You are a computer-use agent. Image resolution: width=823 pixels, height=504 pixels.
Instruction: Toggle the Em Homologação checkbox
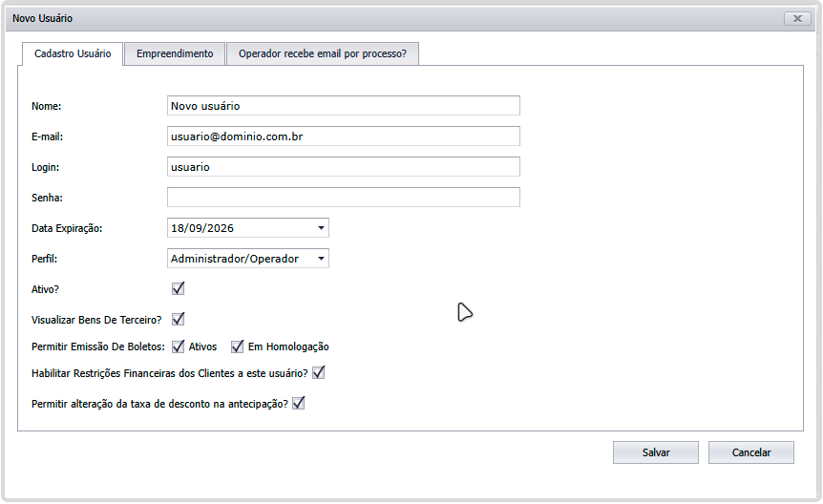pyautogui.click(x=238, y=346)
